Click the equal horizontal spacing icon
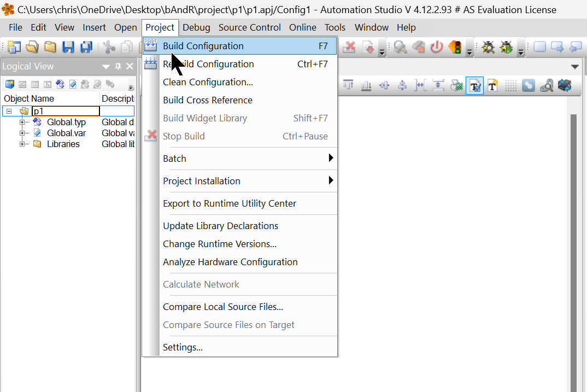Image resolution: width=587 pixels, height=392 pixels. point(420,86)
